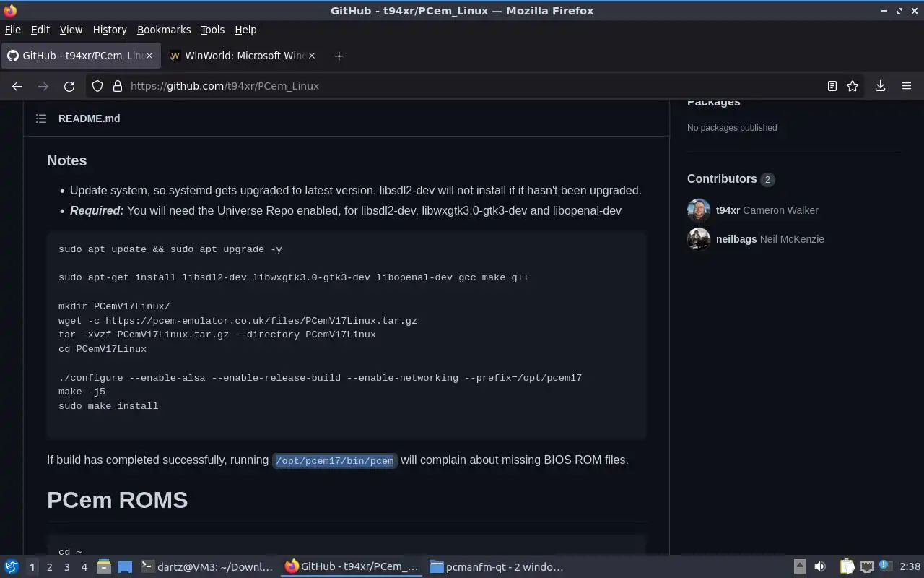Click the sudo apt-get install libsdl2-dev line
The image size is (924, 578).
click(x=294, y=277)
